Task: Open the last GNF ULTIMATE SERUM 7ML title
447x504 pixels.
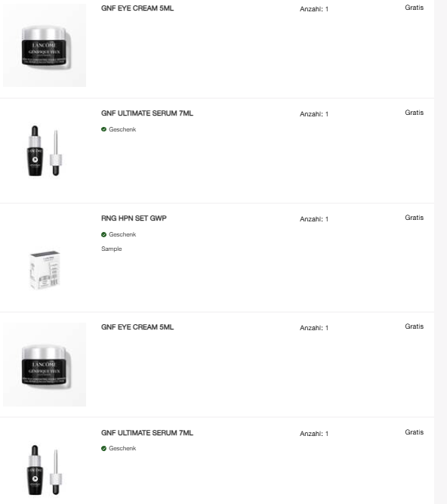Action: (147, 433)
